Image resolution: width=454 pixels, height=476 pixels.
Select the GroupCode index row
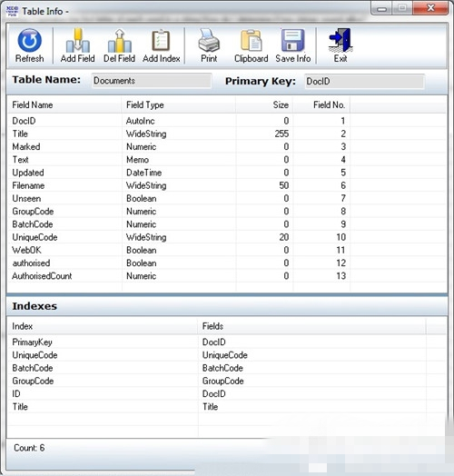(226, 381)
